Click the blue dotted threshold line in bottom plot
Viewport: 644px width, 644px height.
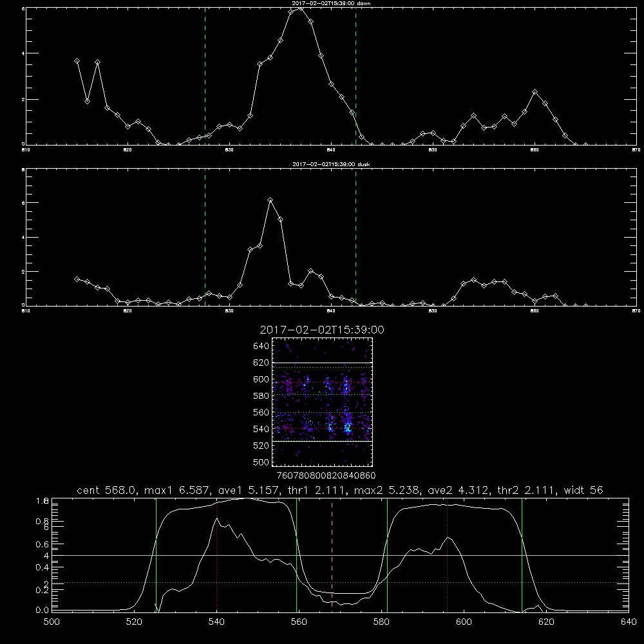click(x=340, y=582)
